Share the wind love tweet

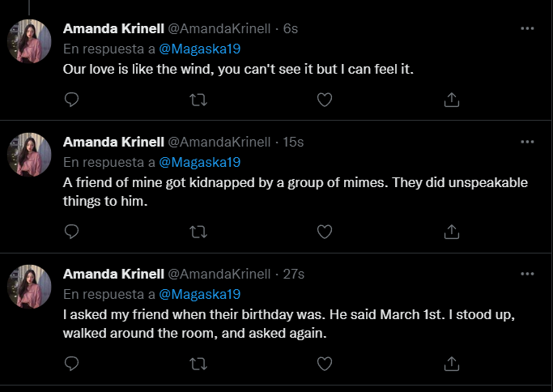(x=452, y=99)
